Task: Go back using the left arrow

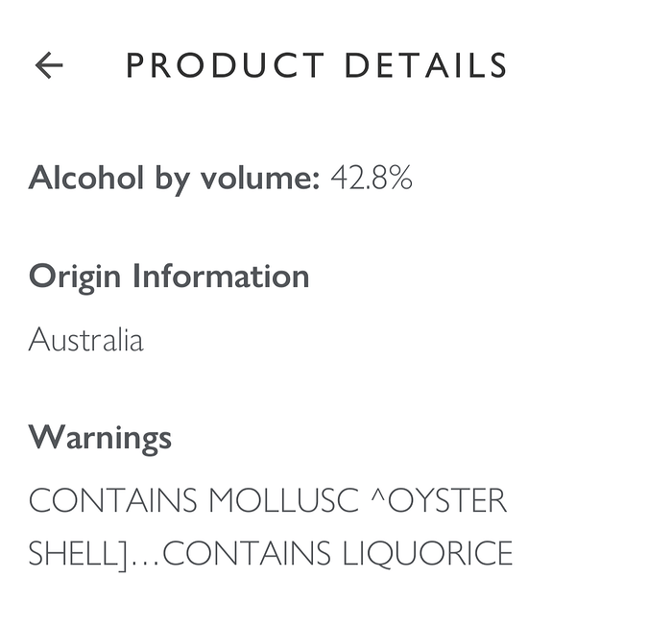Action: 49,65
